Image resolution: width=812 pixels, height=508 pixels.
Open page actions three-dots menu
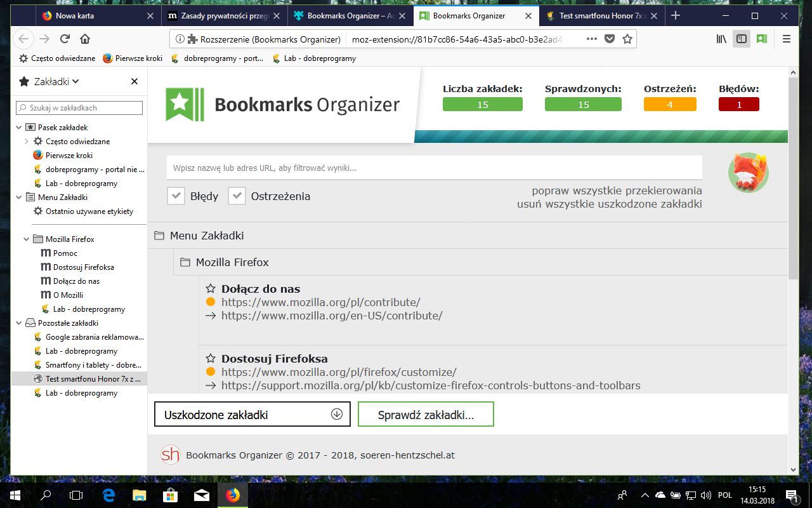592,39
